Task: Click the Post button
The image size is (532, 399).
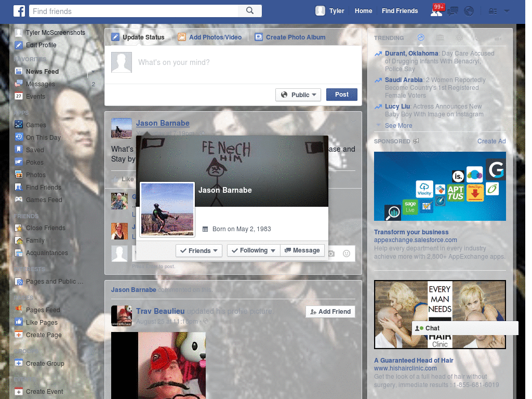Action: (x=341, y=95)
